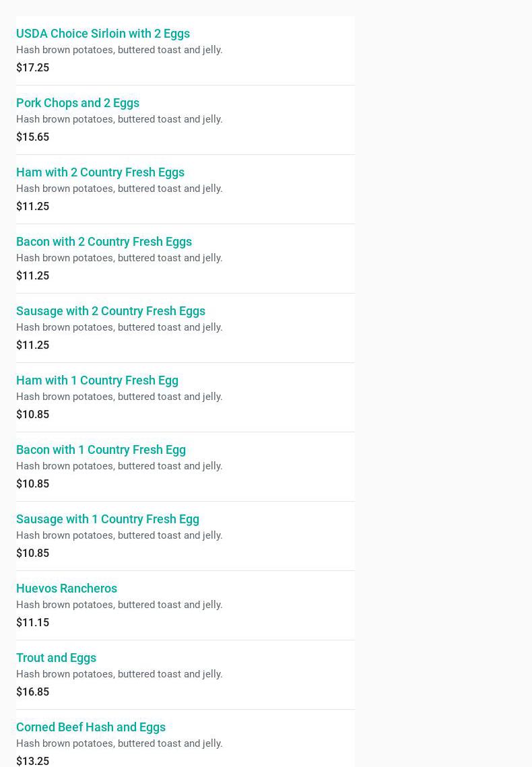Click Ham with 2 Country Fresh Eggs

point(100,172)
